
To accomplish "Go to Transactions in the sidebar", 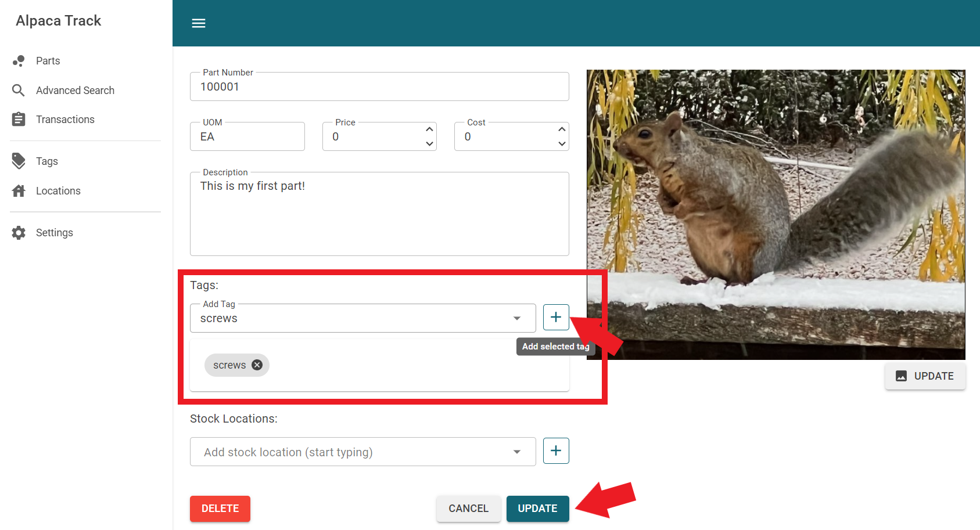I will coord(65,120).
